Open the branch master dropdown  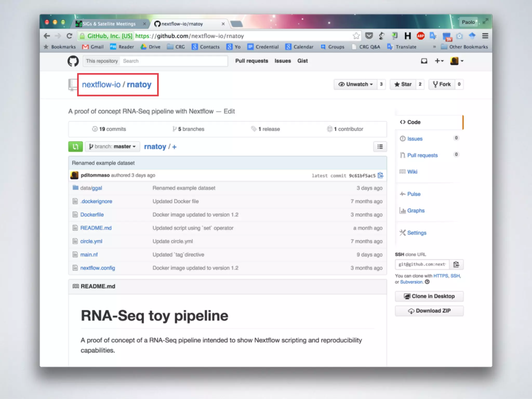[x=112, y=147]
